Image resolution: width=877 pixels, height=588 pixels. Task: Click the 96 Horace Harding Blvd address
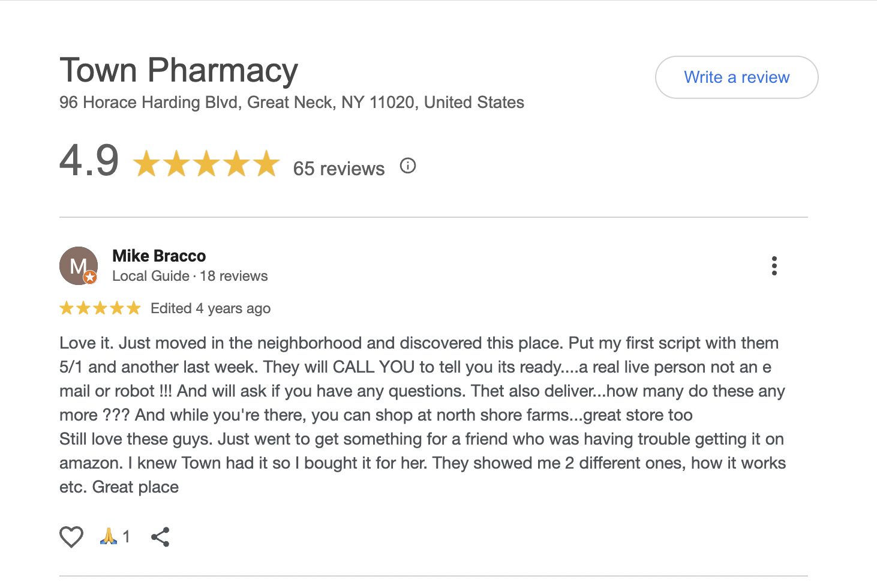[x=292, y=103]
